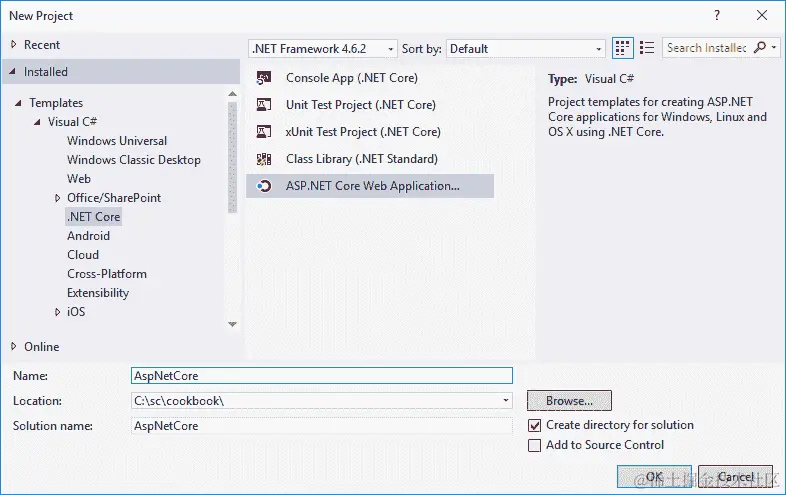786x495 pixels.
Task: Click the xUnit Test Project template icon
Action: [264, 132]
